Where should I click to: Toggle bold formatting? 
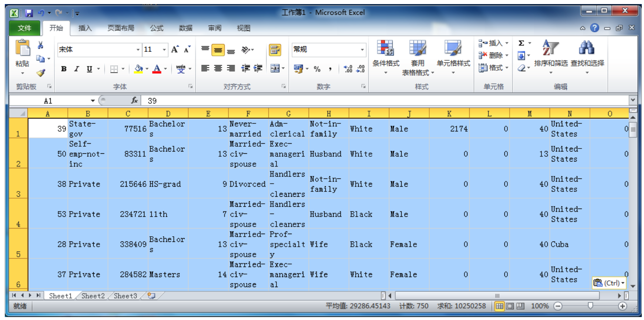pos(64,69)
